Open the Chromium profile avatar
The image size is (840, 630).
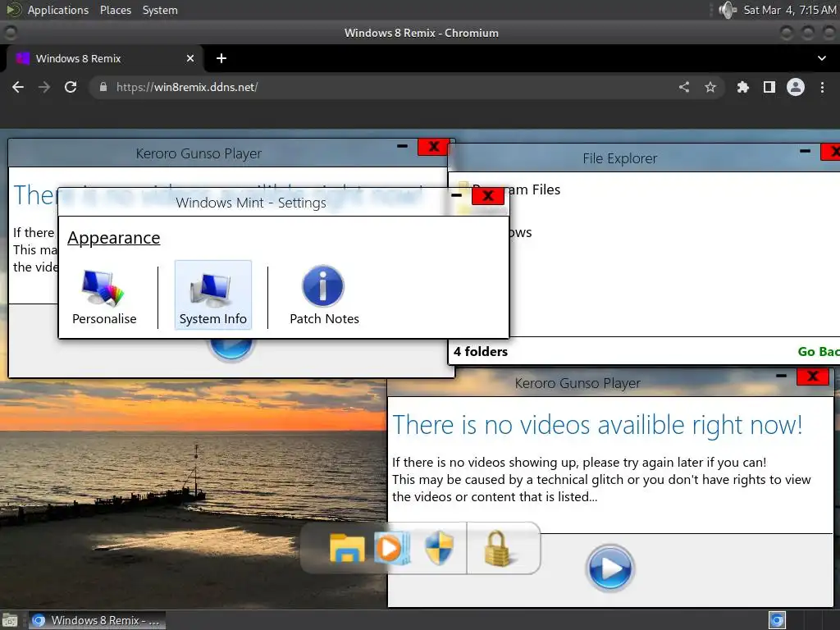796,87
